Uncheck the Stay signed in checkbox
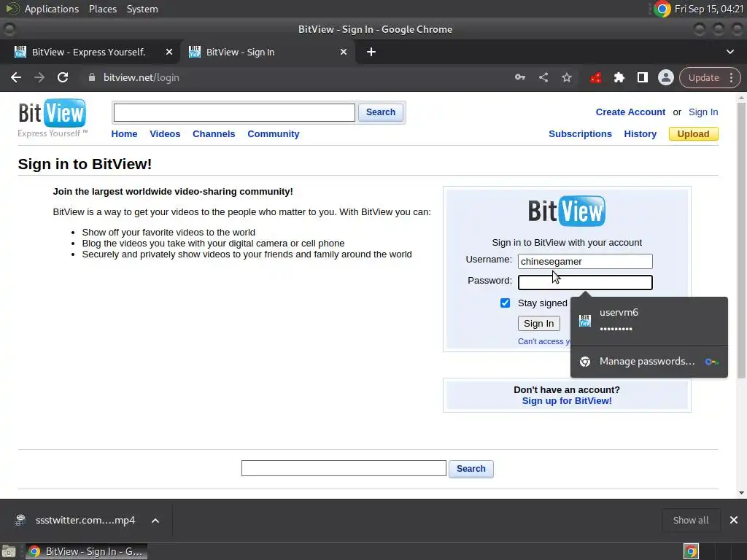 point(505,303)
